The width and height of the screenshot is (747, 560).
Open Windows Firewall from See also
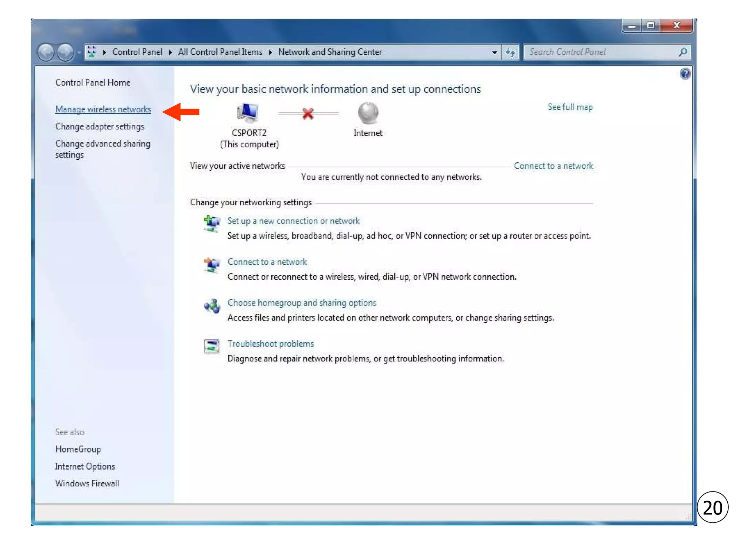pos(87,483)
